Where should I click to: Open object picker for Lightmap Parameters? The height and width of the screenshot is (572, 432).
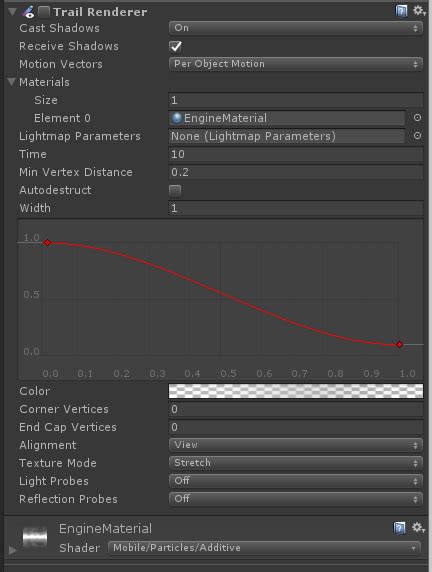(417, 136)
